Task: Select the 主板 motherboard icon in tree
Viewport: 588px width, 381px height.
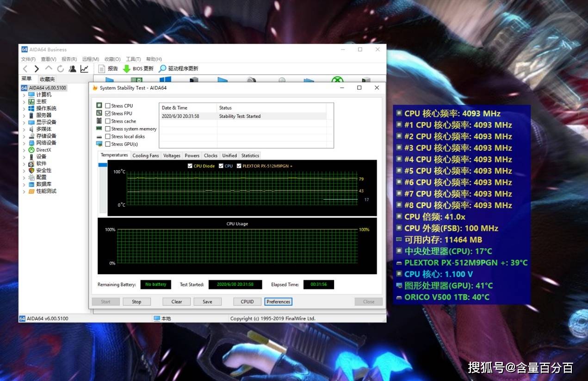Action: click(31, 102)
